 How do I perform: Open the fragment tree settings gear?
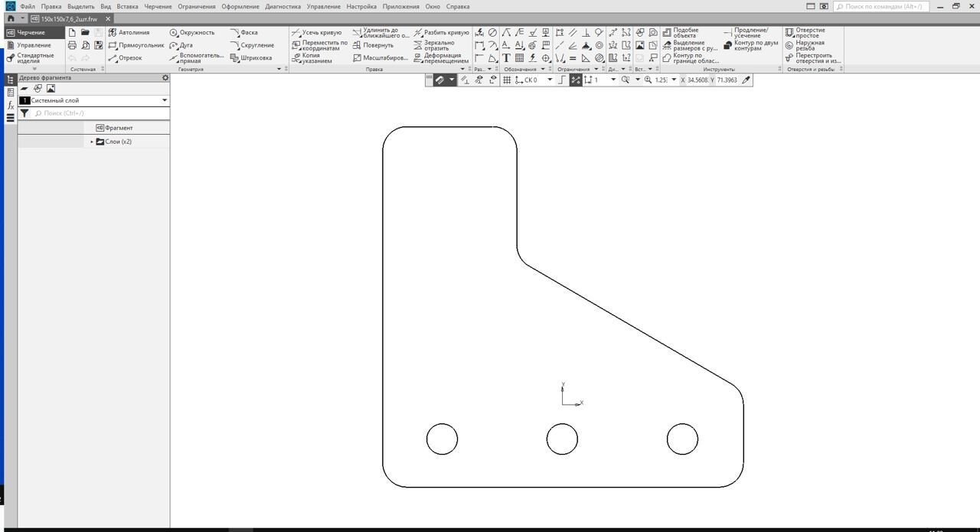[165, 77]
